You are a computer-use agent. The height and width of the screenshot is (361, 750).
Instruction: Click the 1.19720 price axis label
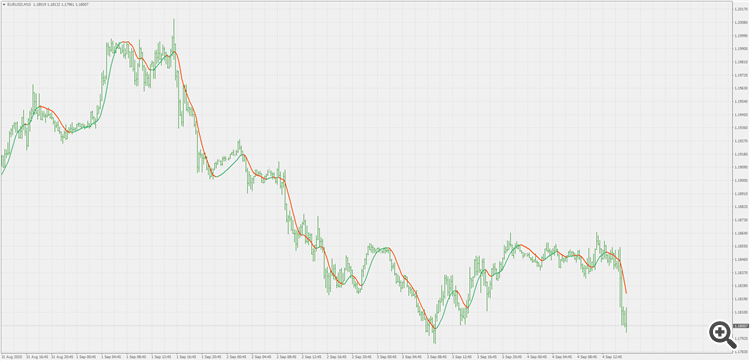[741, 75]
